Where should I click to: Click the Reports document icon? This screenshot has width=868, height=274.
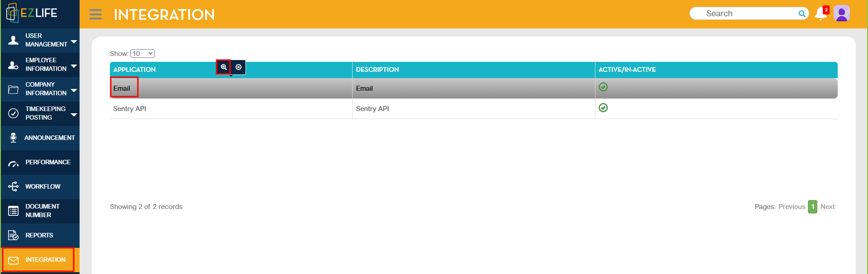click(14, 235)
